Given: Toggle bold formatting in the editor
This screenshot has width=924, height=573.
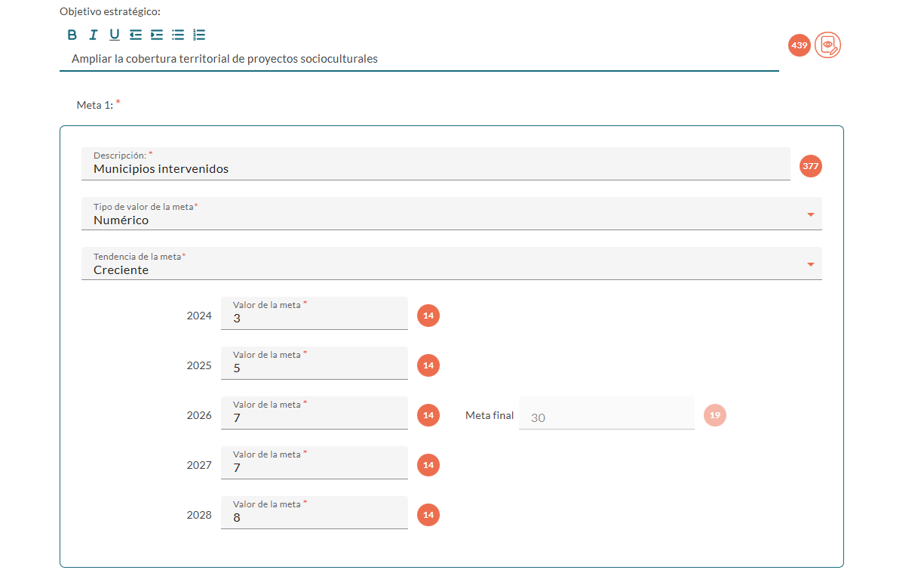Looking at the screenshot, I should pyautogui.click(x=72, y=35).
